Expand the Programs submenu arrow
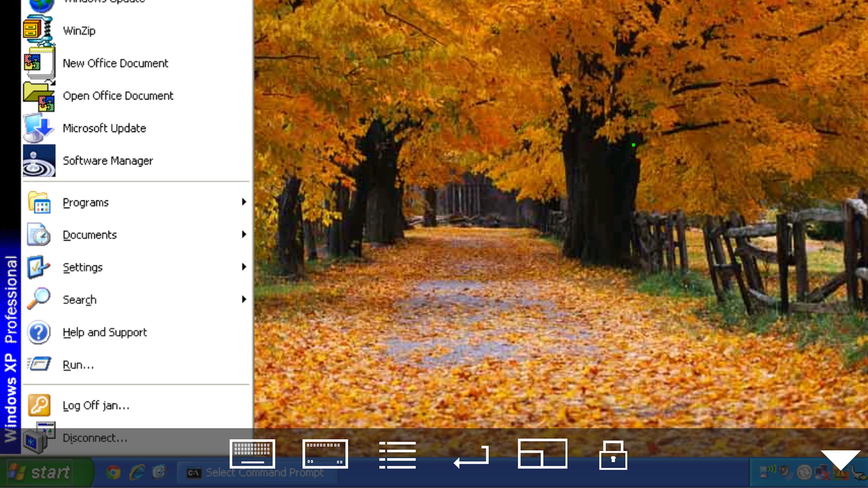The width and height of the screenshot is (868, 488). [x=244, y=202]
